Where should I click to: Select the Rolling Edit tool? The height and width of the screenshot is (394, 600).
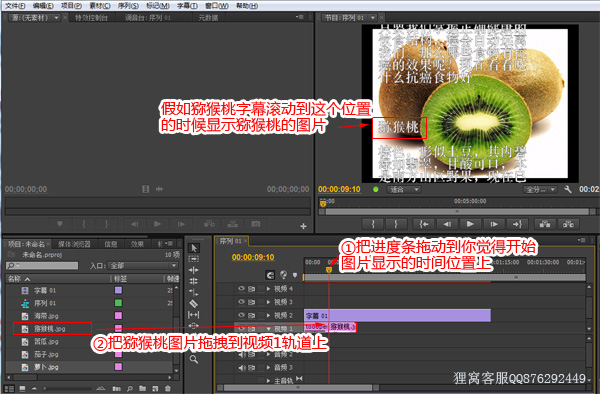(x=194, y=281)
